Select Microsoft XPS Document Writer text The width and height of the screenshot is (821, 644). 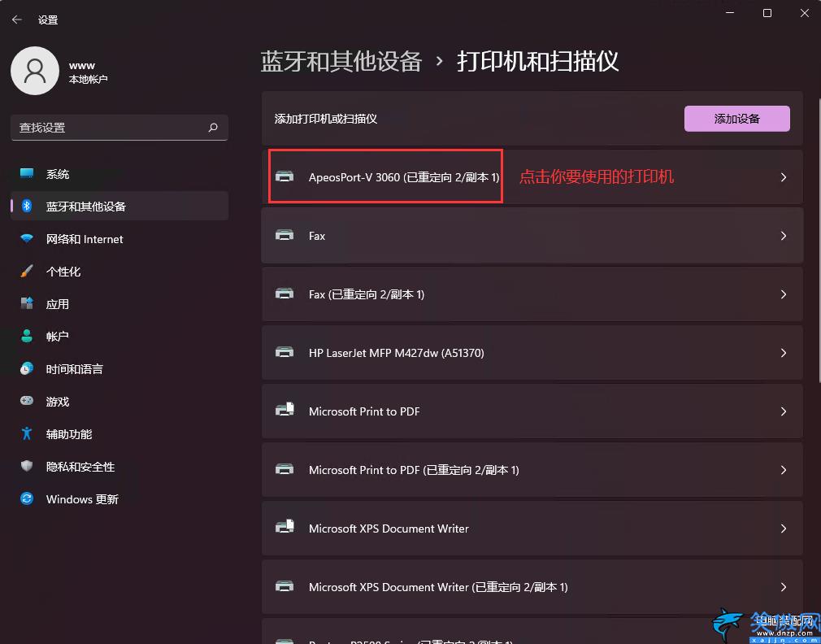coord(389,529)
